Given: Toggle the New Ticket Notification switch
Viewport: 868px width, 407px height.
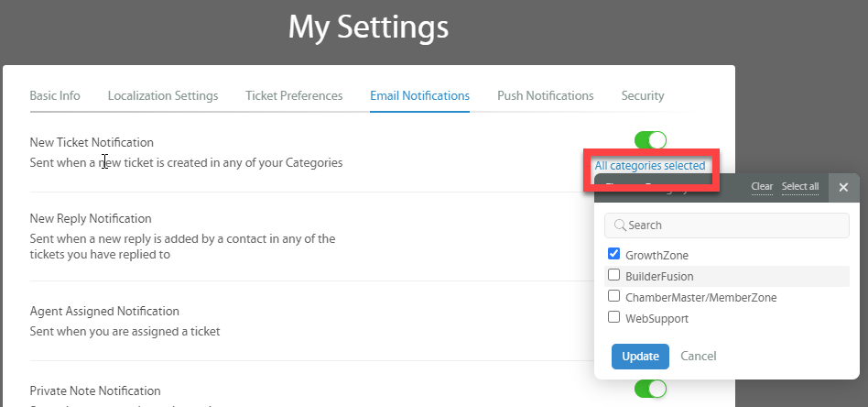Looking at the screenshot, I should pos(650,140).
